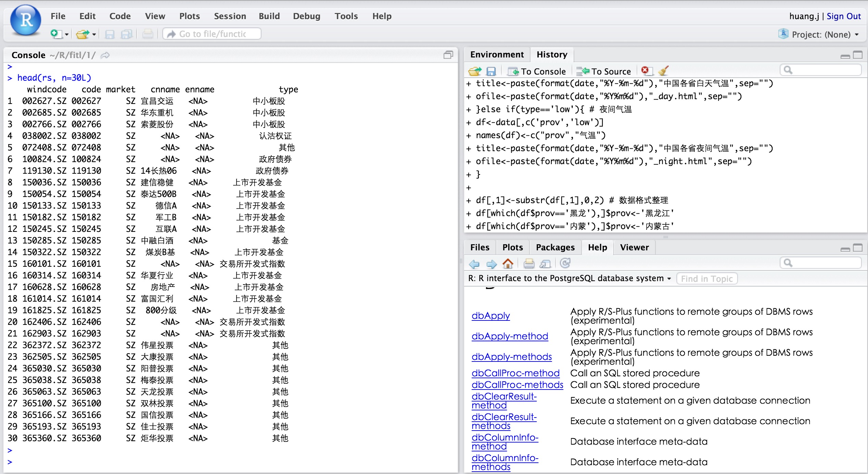Open the new file dropdown arrow
The image size is (868, 474).
tap(67, 35)
